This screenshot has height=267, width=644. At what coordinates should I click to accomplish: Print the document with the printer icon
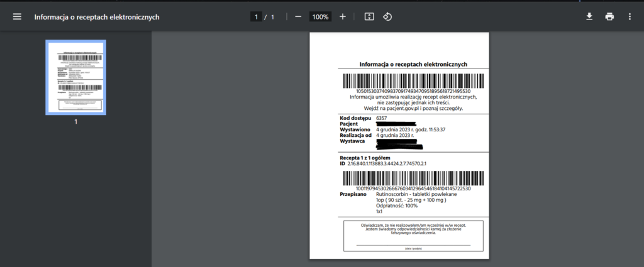(x=609, y=17)
